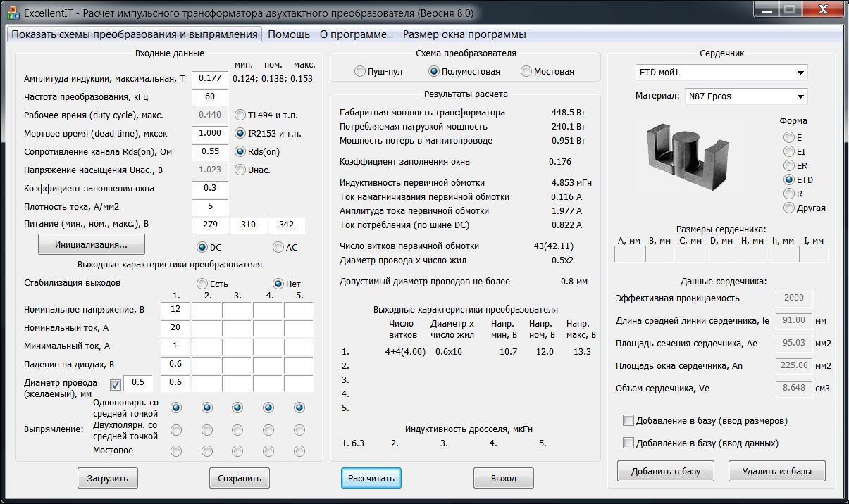Click the Рассчитать button
849x504 pixels.
tap(371, 478)
